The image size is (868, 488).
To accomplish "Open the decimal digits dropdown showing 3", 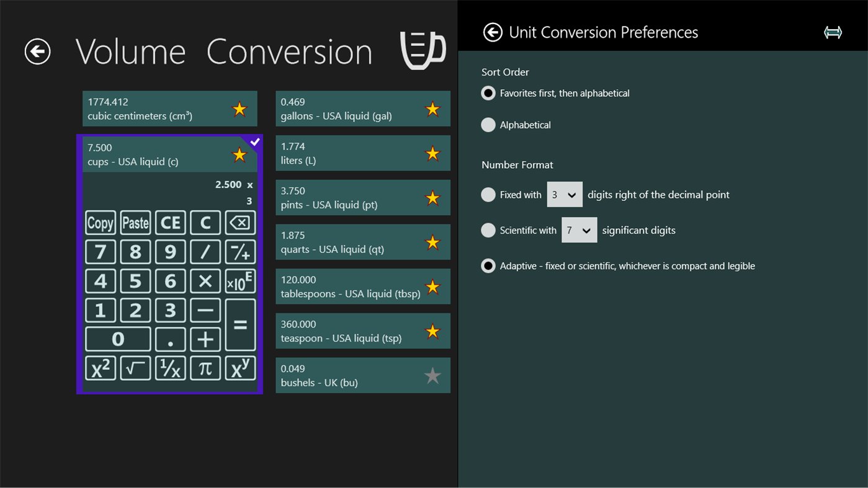I will click(x=565, y=194).
